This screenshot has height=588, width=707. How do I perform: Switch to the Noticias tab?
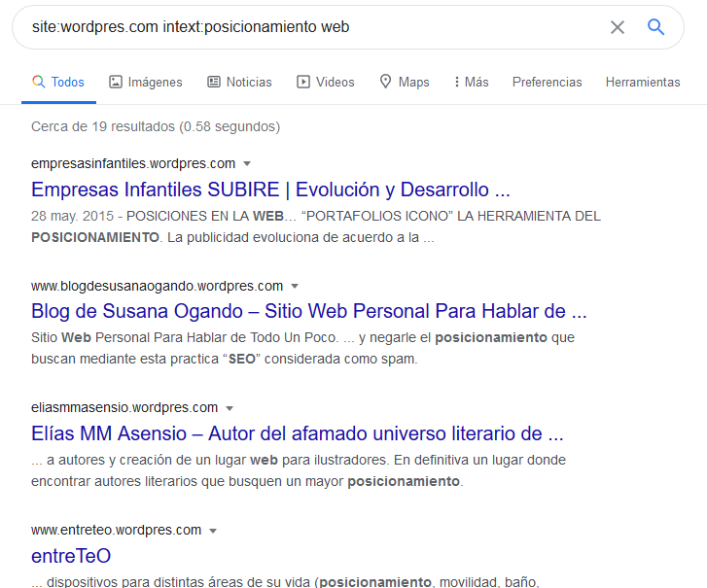(248, 83)
